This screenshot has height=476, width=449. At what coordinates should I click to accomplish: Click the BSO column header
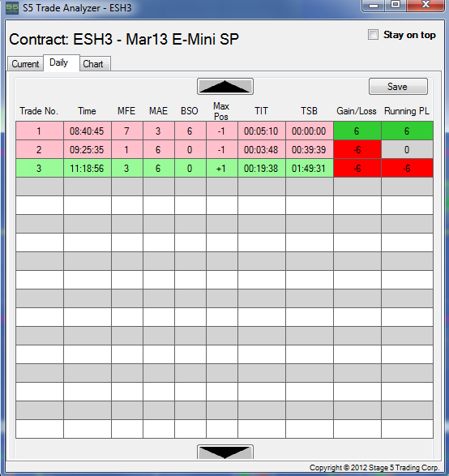pos(190,111)
